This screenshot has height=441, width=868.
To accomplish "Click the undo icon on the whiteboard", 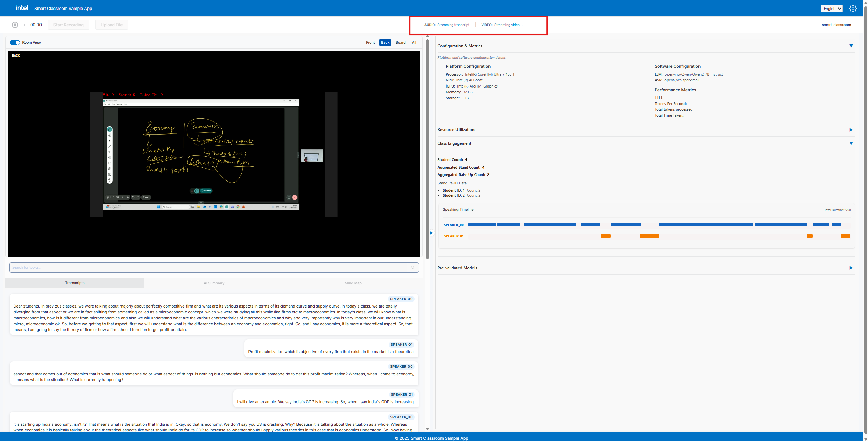I will tap(134, 198).
